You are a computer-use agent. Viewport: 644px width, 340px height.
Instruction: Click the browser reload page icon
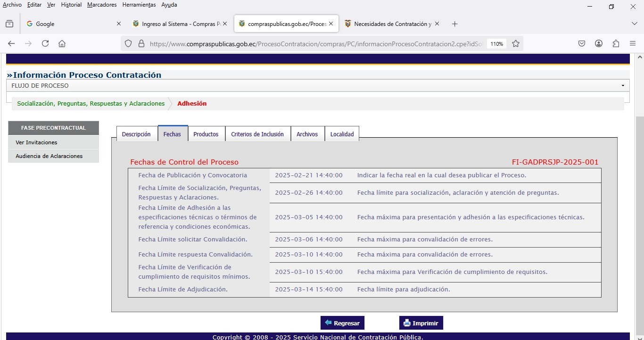point(45,43)
